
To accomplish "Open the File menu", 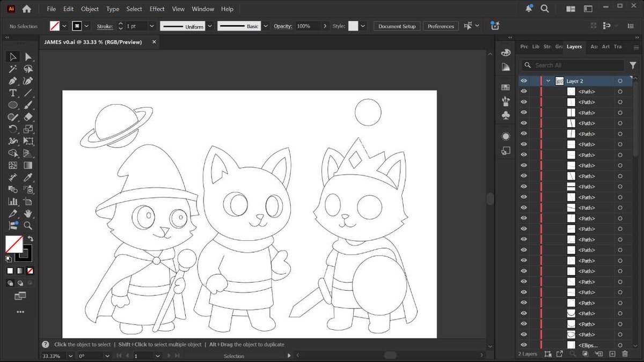I will [51, 9].
